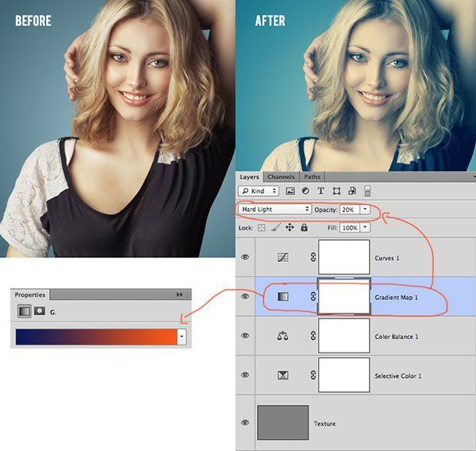Viewport: 476px width, 451px height.
Task: Click the Opacity 20% input field
Action: tap(349, 210)
